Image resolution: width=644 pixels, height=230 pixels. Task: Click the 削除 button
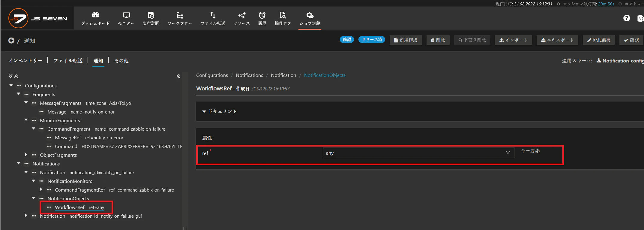click(438, 40)
